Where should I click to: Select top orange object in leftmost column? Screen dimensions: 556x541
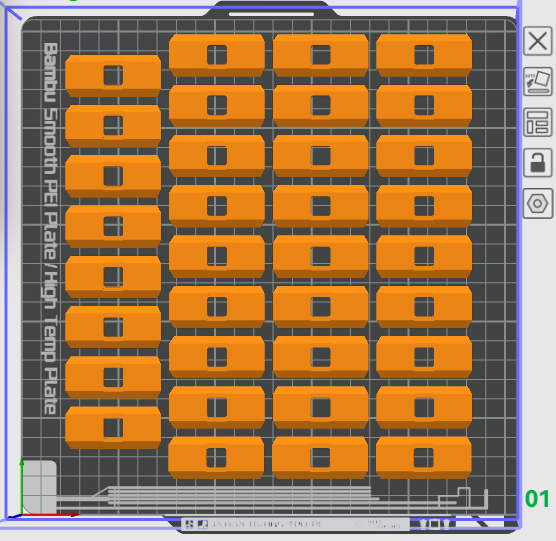pos(113,76)
